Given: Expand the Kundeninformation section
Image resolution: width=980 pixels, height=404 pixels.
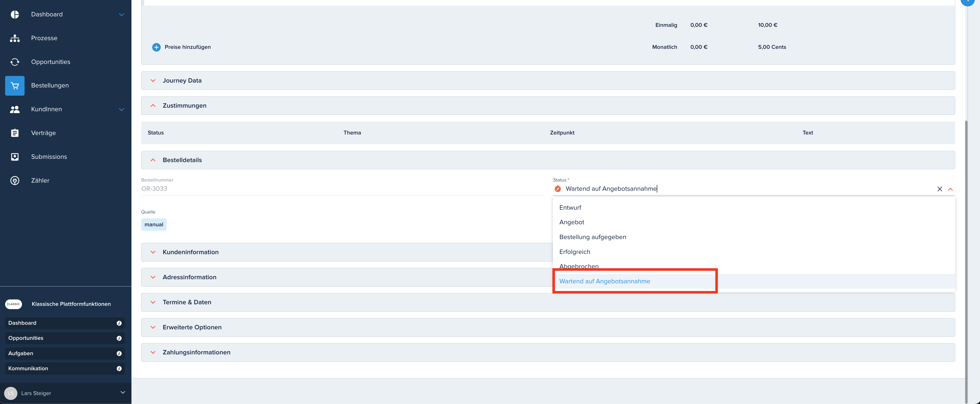Looking at the screenshot, I should (x=153, y=252).
